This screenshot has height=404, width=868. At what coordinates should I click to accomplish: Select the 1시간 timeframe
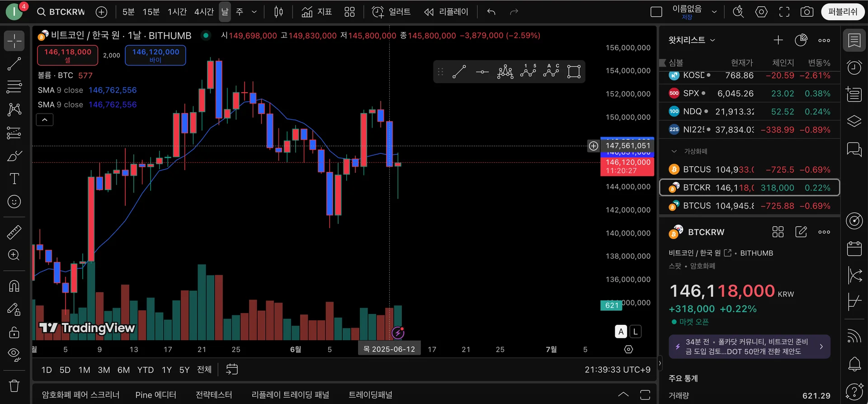pyautogui.click(x=177, y=12)
